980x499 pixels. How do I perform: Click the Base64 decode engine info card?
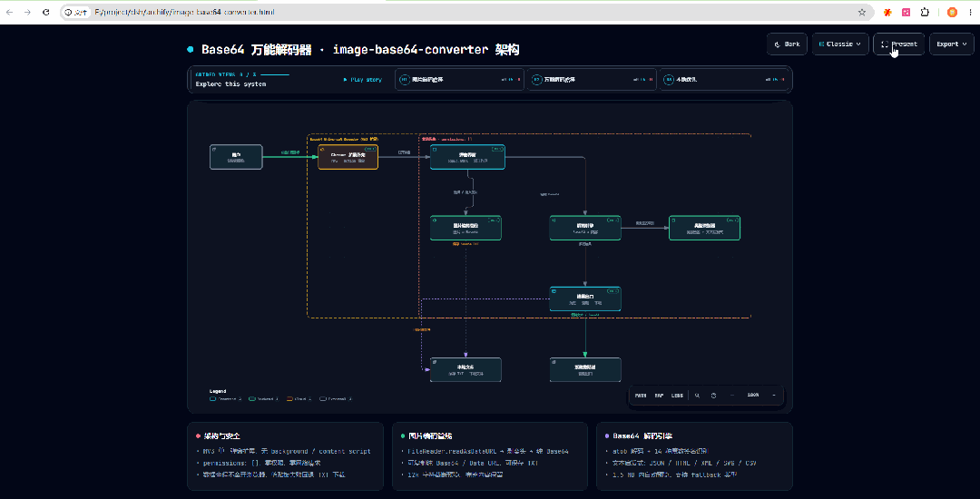pos(694,456)
